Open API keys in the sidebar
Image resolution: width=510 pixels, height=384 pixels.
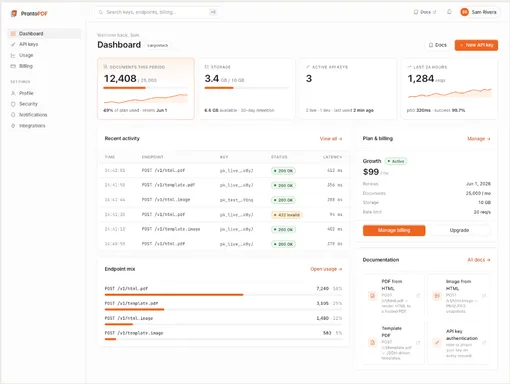(x=44, y=44)
